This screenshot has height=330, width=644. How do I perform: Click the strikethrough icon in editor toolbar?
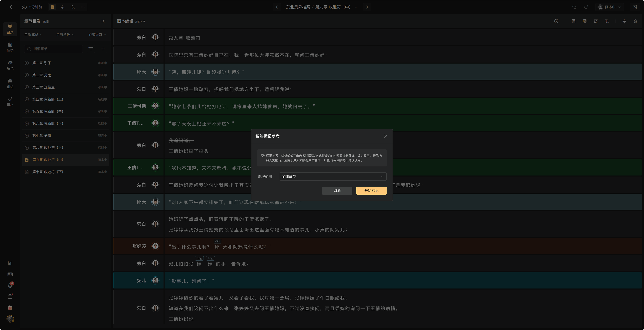pyautogui.click(x=635, y=21)
